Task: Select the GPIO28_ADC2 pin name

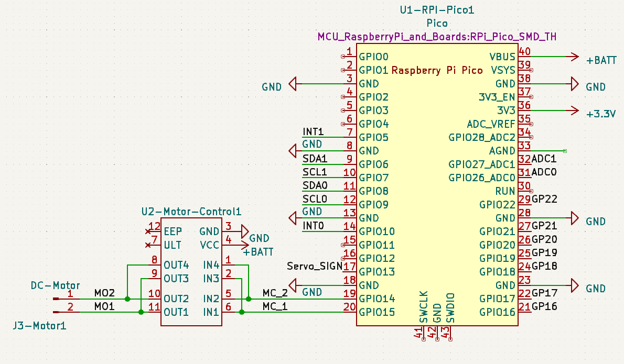Action: pyautogui.click(x=482, y=138)
